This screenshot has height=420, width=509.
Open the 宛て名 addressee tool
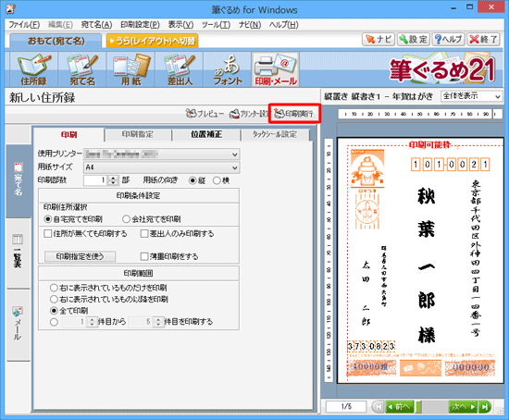tap(82, 69)
